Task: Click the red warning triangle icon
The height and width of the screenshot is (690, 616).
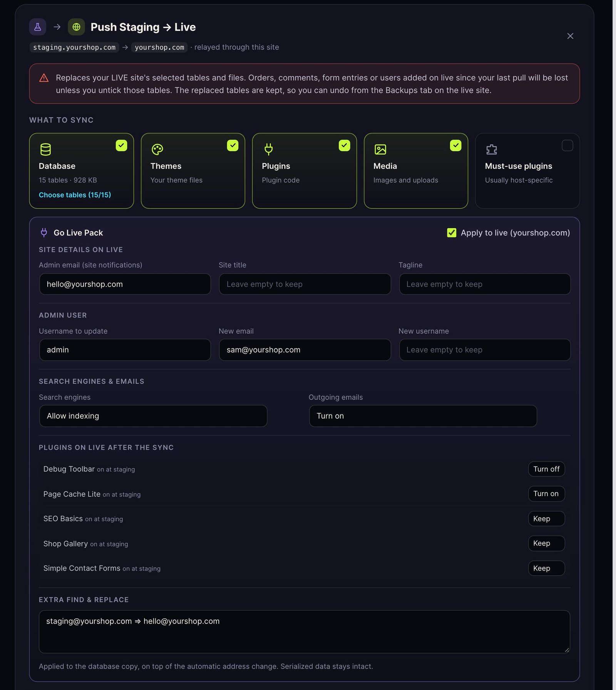Action: [x=44, y=78]
